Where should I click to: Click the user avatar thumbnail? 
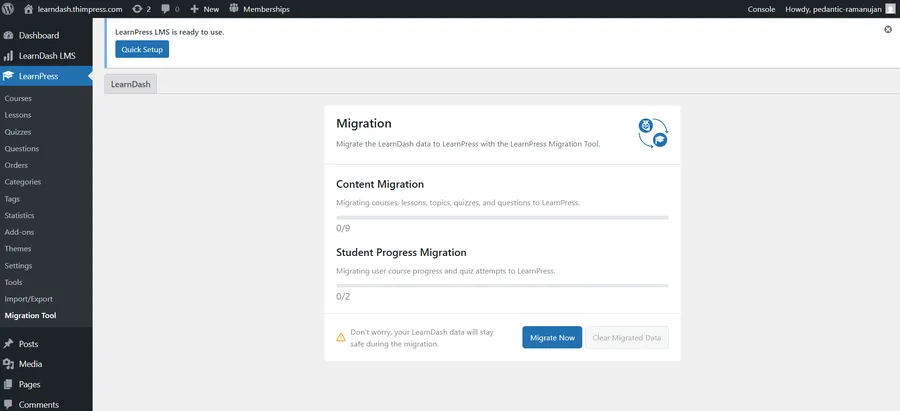[890, 9]
